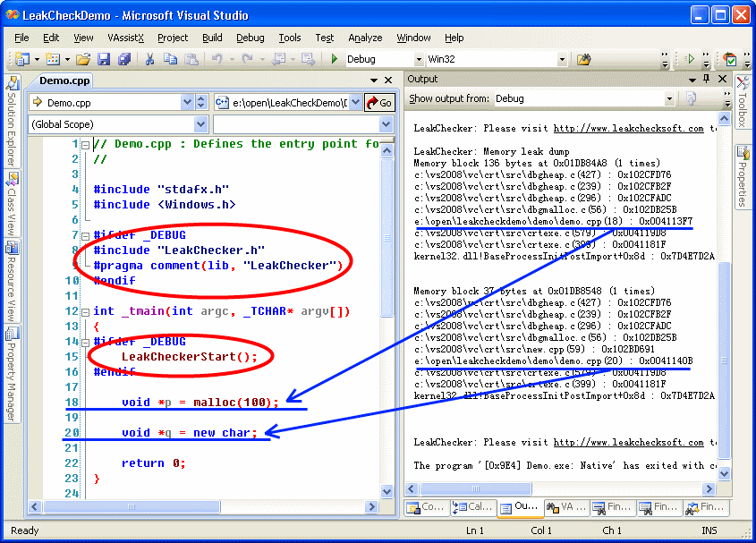Collapse the header comment block at line 1
The width and height of the screenshot is (756, 543).
[x=85, y=144]
